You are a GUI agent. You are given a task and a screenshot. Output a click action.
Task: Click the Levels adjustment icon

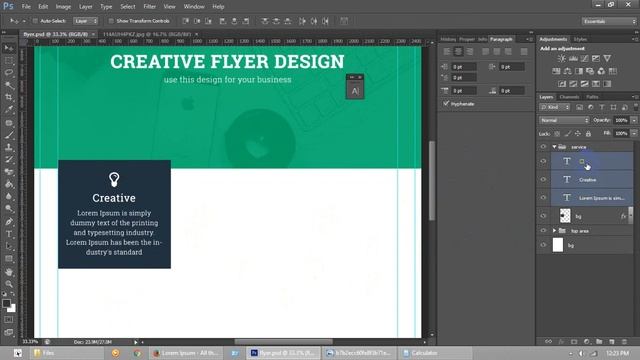click(x=573, y=58)
